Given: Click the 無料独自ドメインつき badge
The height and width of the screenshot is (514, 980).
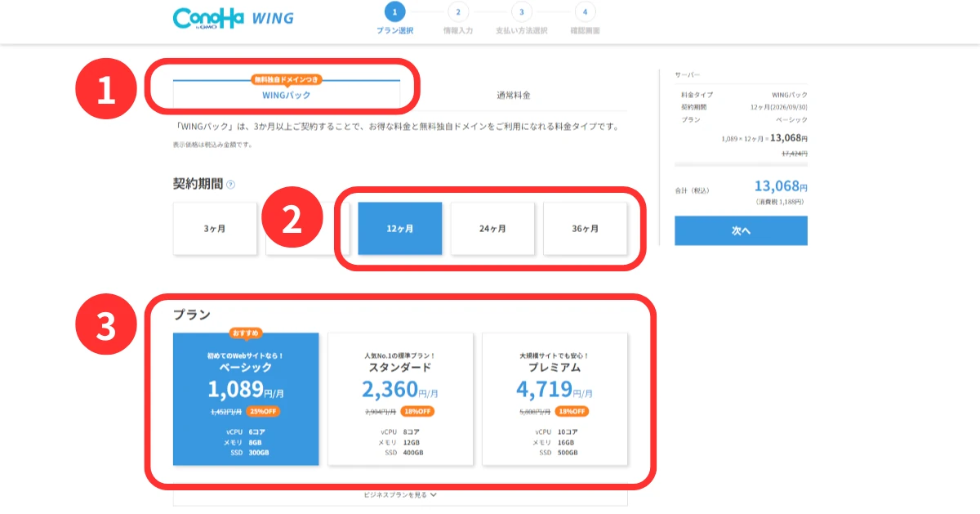Looking at the screenshot, I should 286,79.
